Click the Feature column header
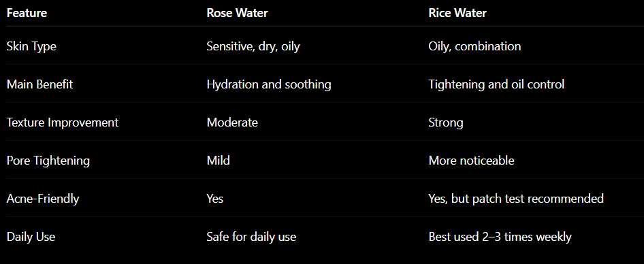This screenshot has height=264, width=644. click(x=27, y=13)
